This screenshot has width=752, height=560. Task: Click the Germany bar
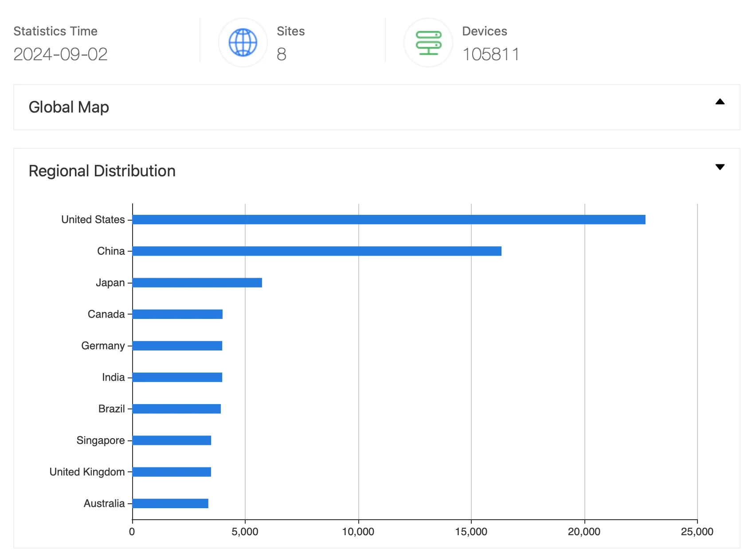coord(177,346)
